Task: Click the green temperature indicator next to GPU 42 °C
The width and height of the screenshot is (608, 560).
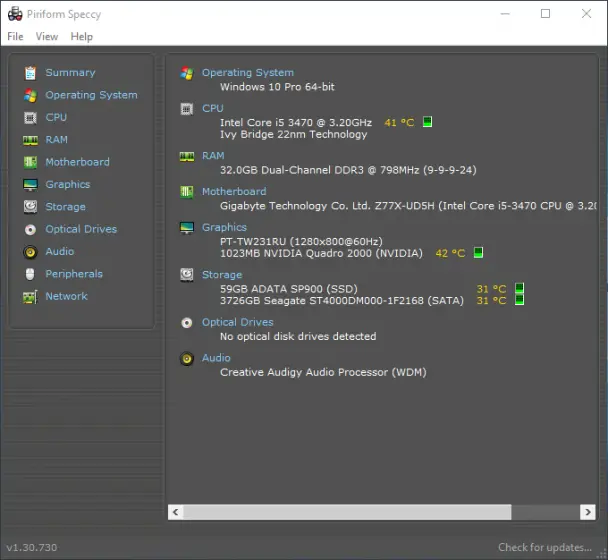Action: coord(478,253)
